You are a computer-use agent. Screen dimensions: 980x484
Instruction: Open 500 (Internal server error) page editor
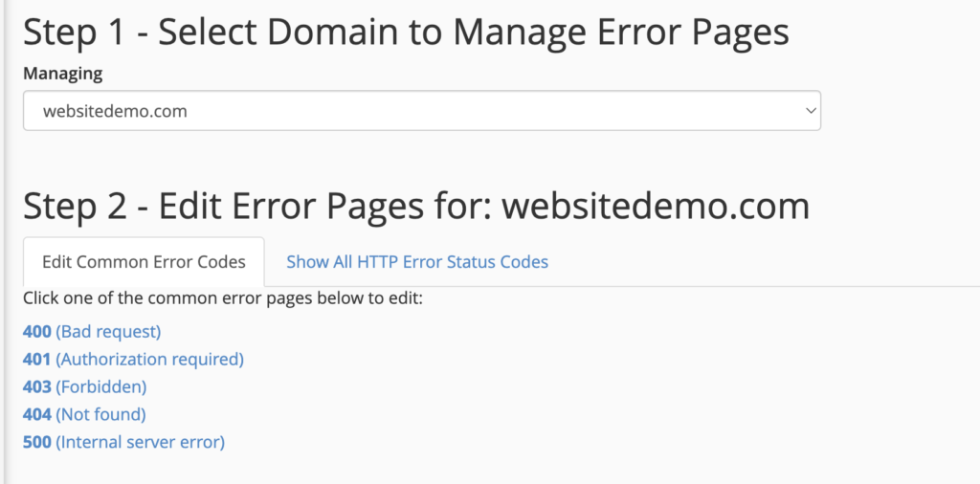click(x=123, y=443)
